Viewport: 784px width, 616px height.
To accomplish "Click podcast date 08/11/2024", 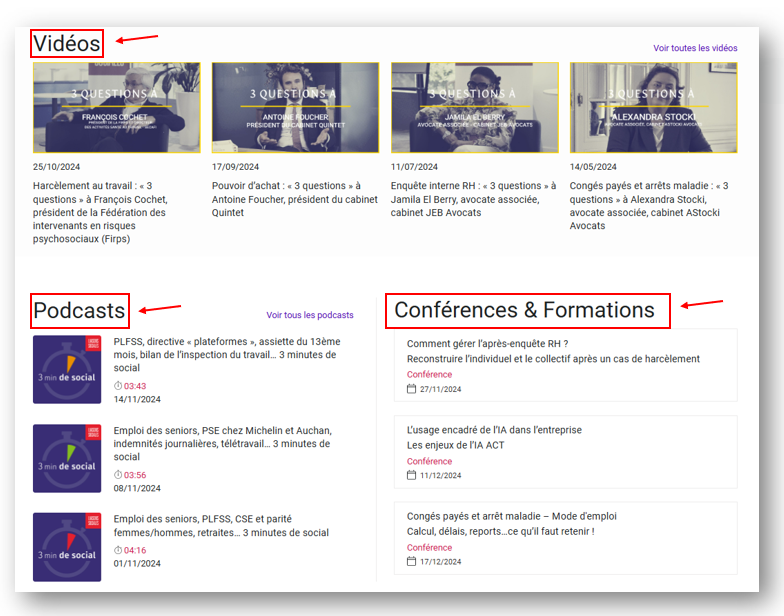I will coord(137,488).
